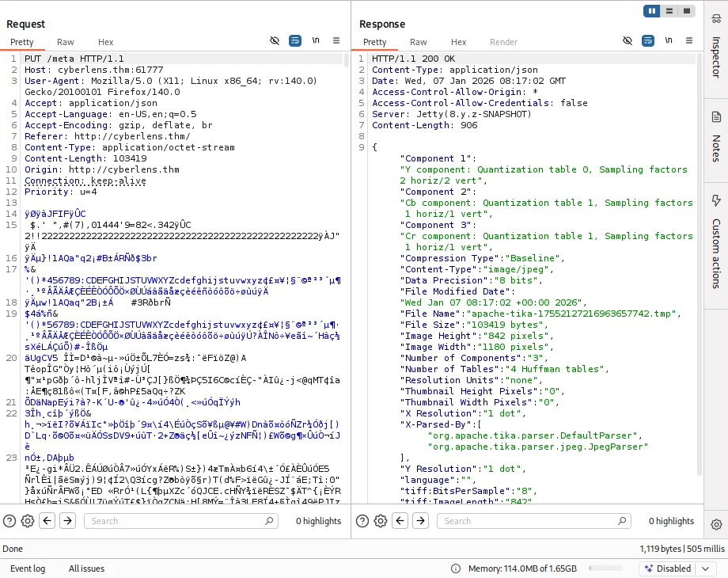Switch Request view to Hex tab
The height and width of the screenshot is (578, 728).
coord(106,42)
